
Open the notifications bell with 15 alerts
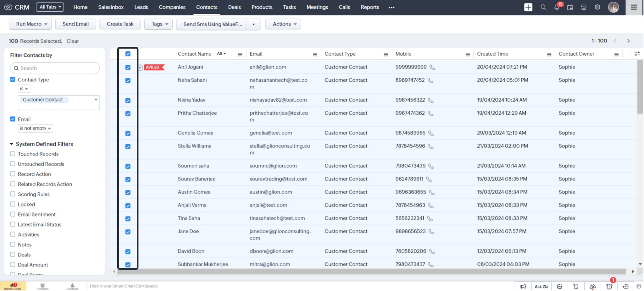pyautogui.click(x=556, y=7)
